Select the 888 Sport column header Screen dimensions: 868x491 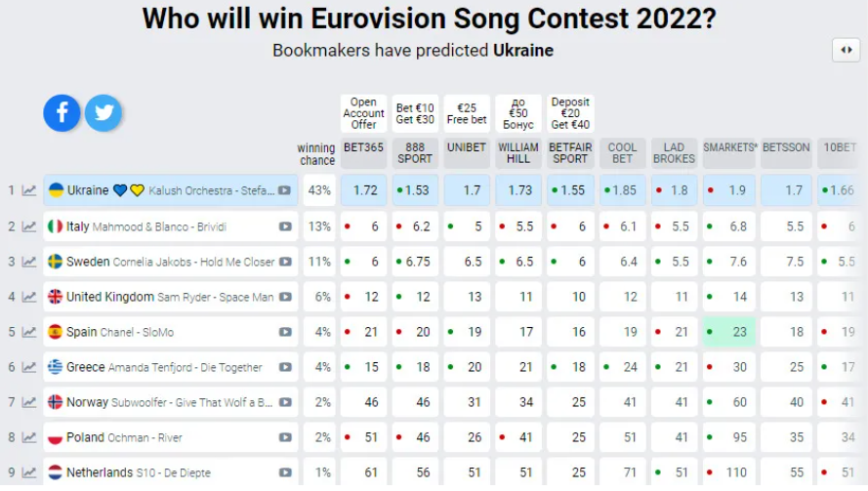coord(415,153)
